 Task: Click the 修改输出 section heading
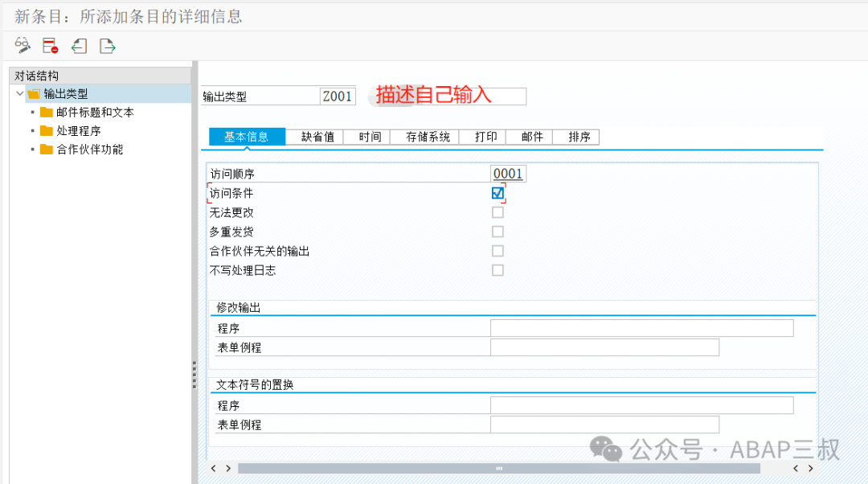point(239,307)
